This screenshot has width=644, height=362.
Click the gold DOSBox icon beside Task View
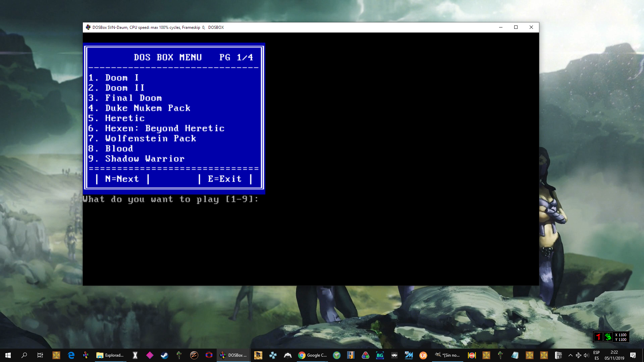point(56,355)
